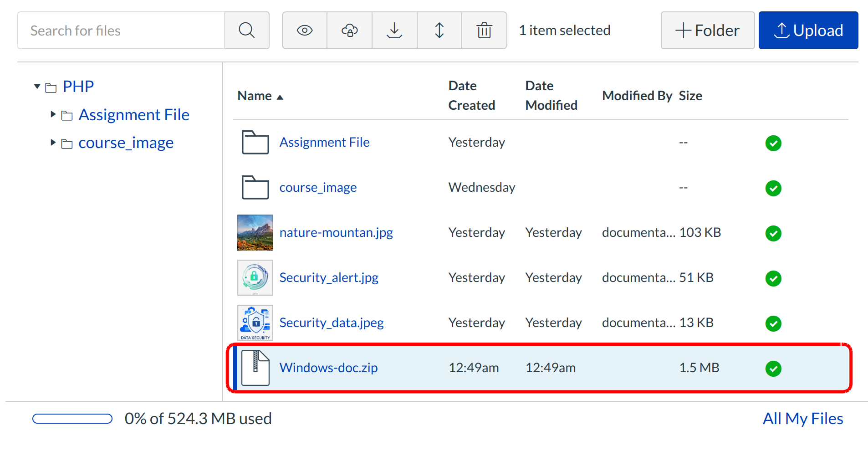Click the Search for files field
Viewport: 868px width, 451px height.
click(121, 31)
